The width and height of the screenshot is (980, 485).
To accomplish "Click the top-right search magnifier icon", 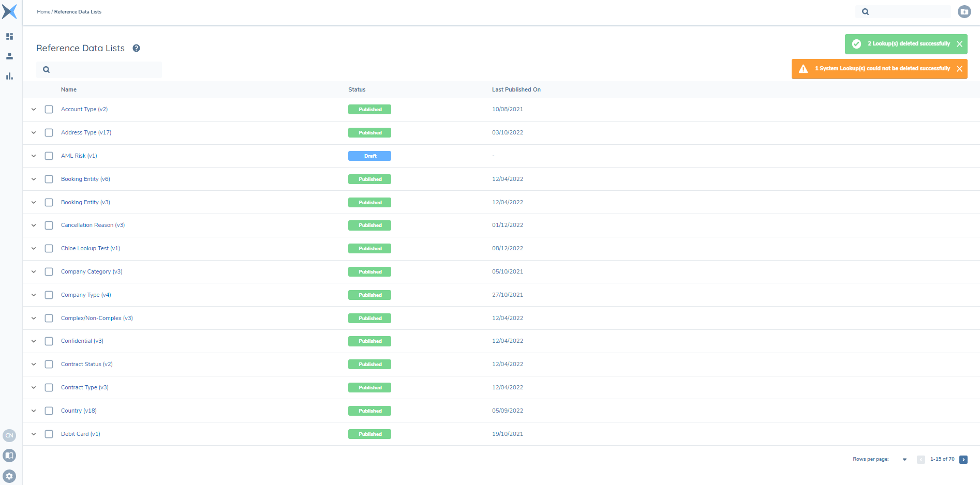I will pos(865,11).
